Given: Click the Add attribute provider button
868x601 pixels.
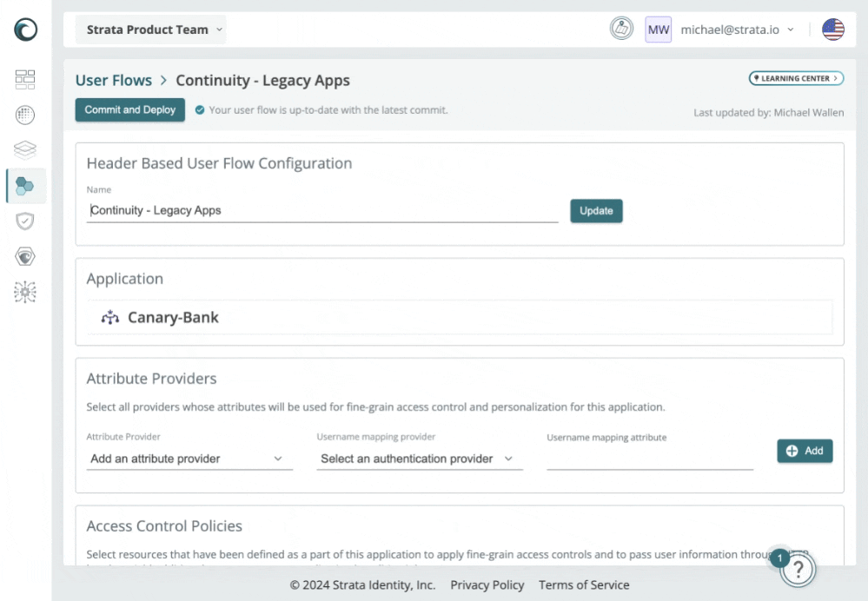Looking at the screenshot, I should pos(805,451).
